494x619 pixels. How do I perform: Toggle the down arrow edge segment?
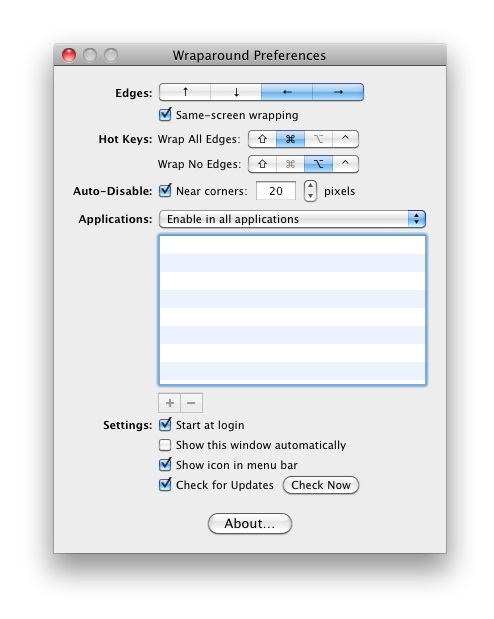click(236, 92)
